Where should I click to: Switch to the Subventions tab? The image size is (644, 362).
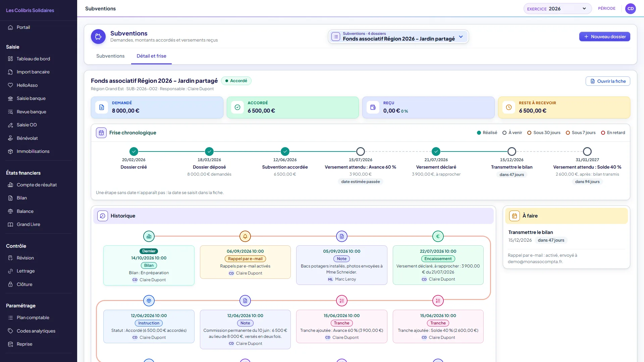110,56
